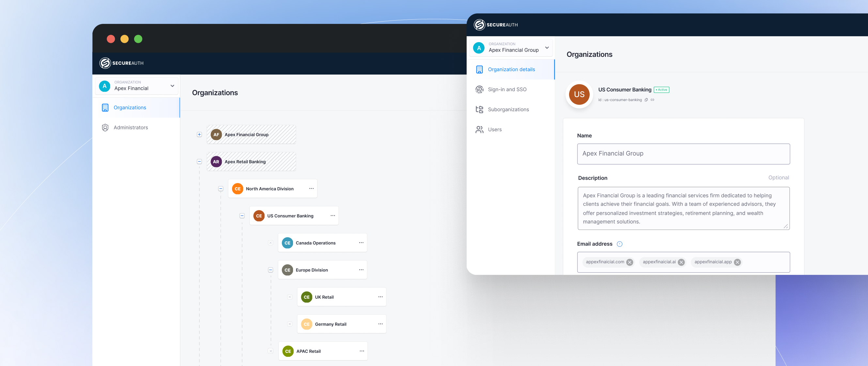The height and width of the screenshot is (366, 868).
Task: Go to Suborganizations in the sidebar
Action: tap(508, 109)
